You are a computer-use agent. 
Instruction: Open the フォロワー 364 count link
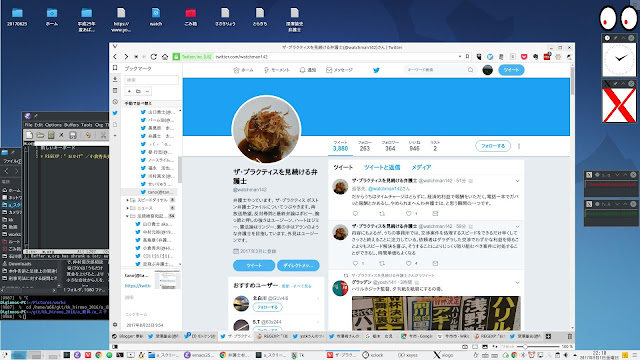click(390, 146)
